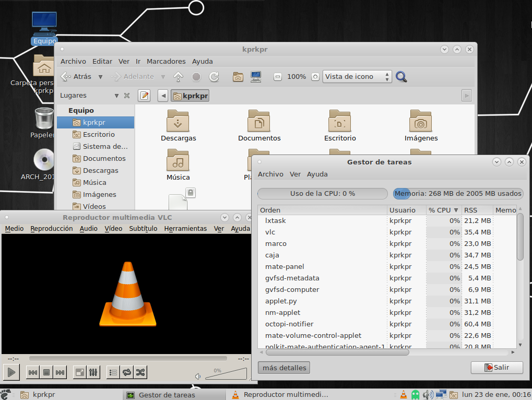Open the search magnifier in file manager

(401, 77)
